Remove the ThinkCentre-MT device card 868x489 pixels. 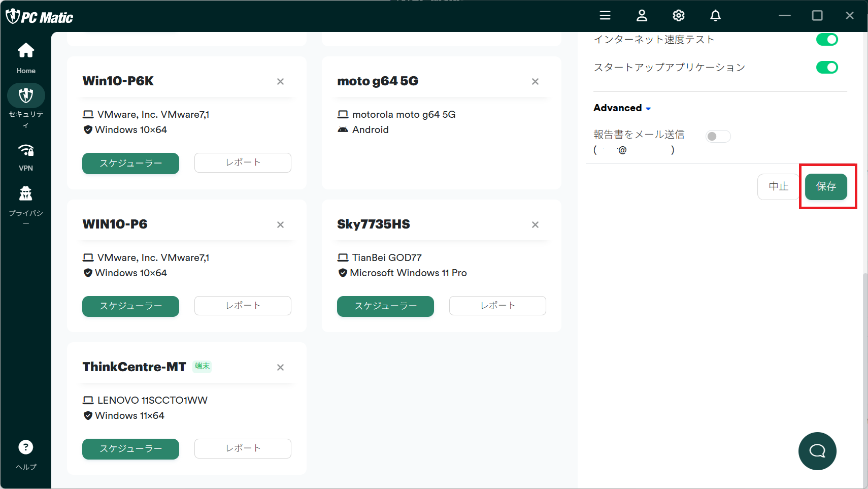click(280, 367)
